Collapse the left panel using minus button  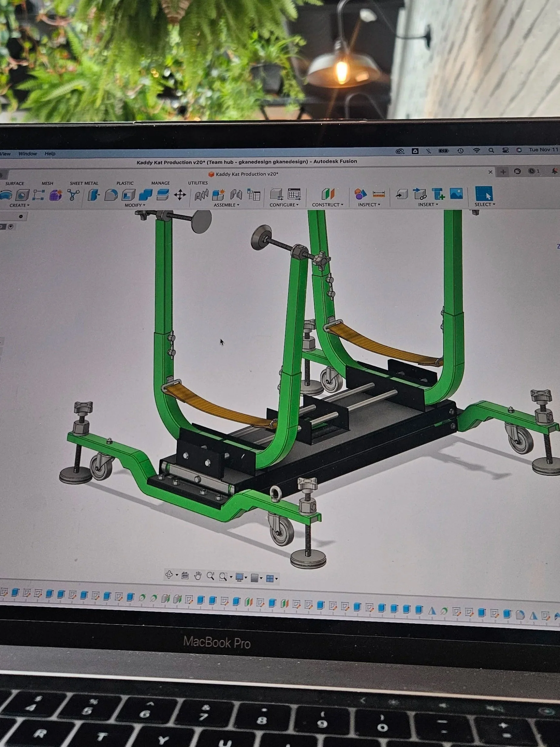point(21,217)
